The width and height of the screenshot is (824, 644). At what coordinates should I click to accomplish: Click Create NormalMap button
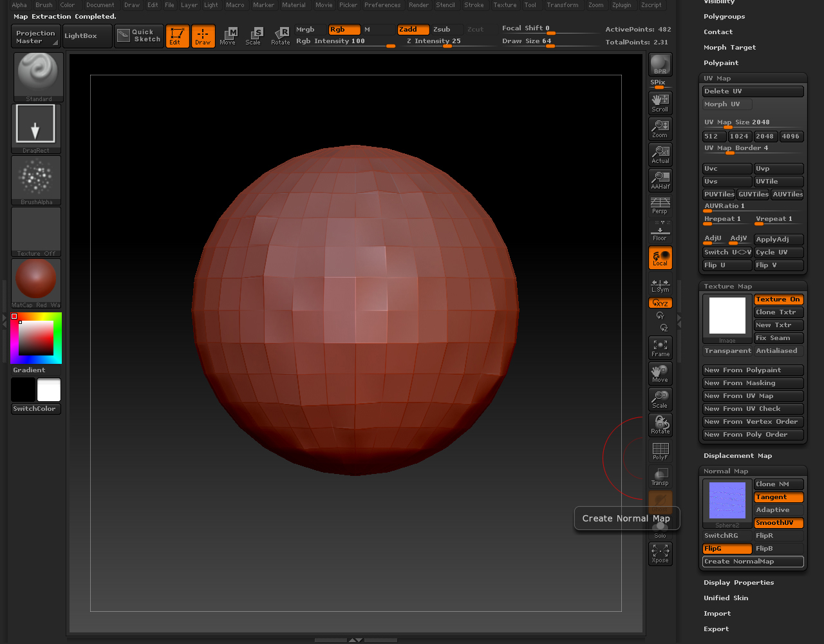[753, 562]
